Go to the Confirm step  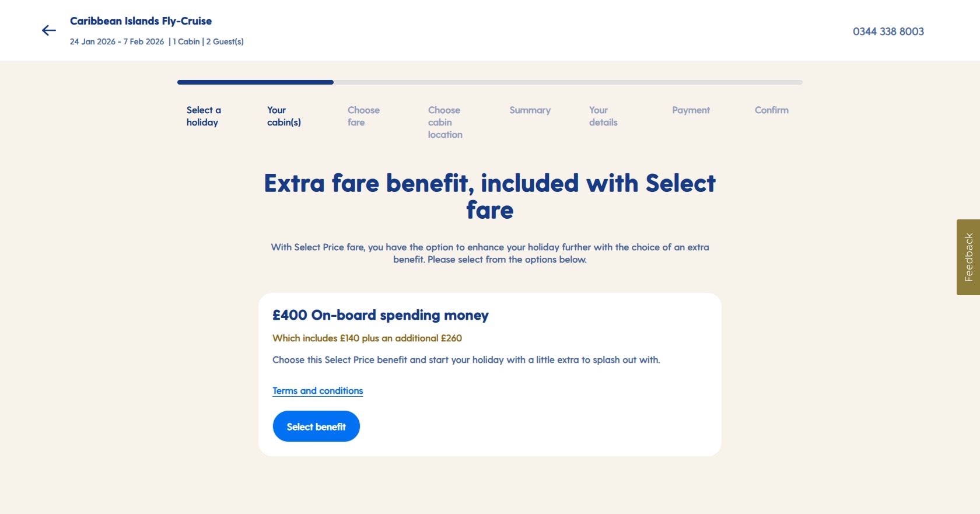(771, 110)
